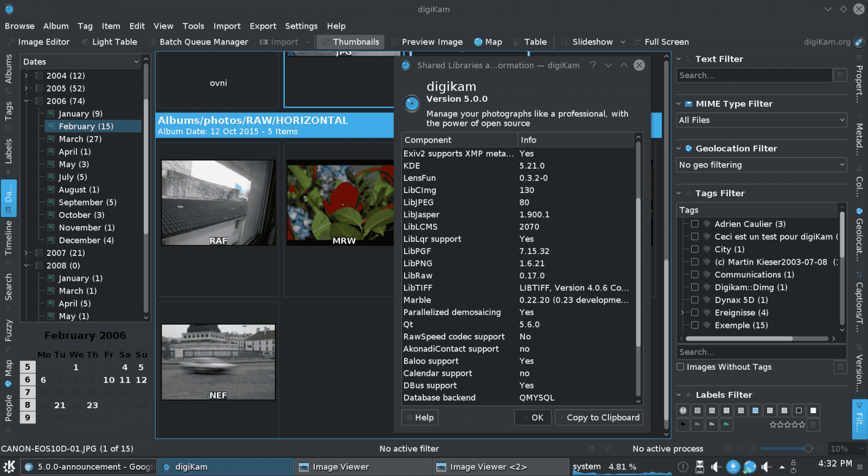
Task: Open the Dates sort dropdown
Action: click(81, 62)
